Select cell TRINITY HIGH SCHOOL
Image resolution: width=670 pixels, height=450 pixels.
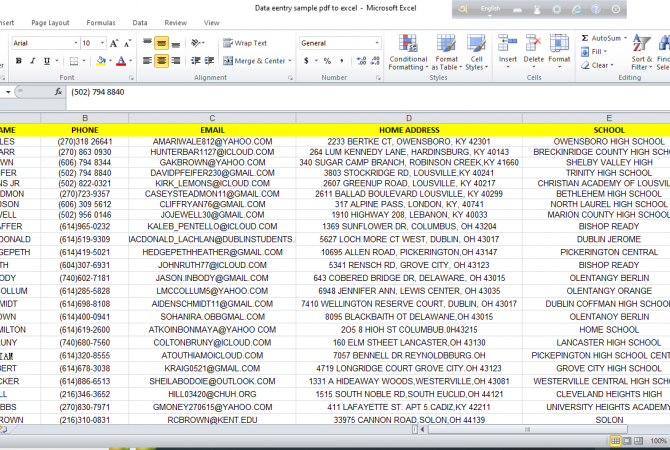tap(608, 173)
